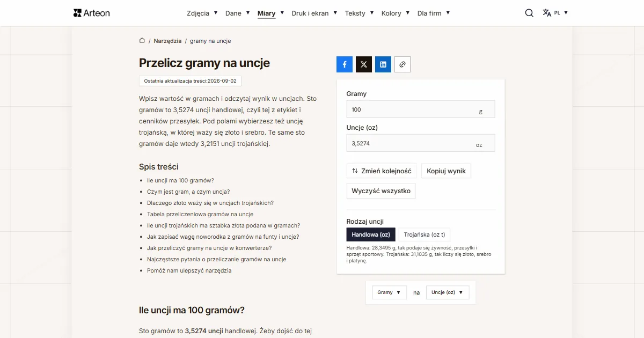
Task: Expand the Kolory menu
Action: click(x=396, y=13)
